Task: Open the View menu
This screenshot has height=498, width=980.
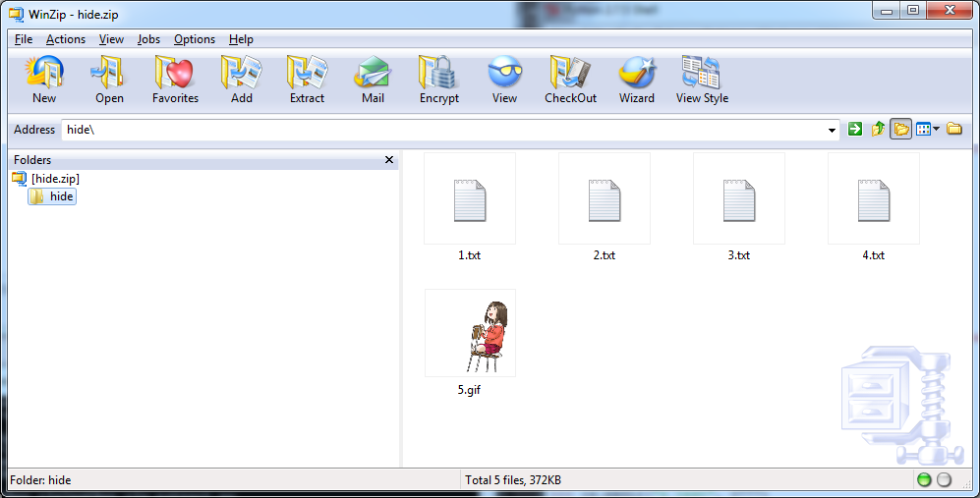Action: tap(111, 39)
